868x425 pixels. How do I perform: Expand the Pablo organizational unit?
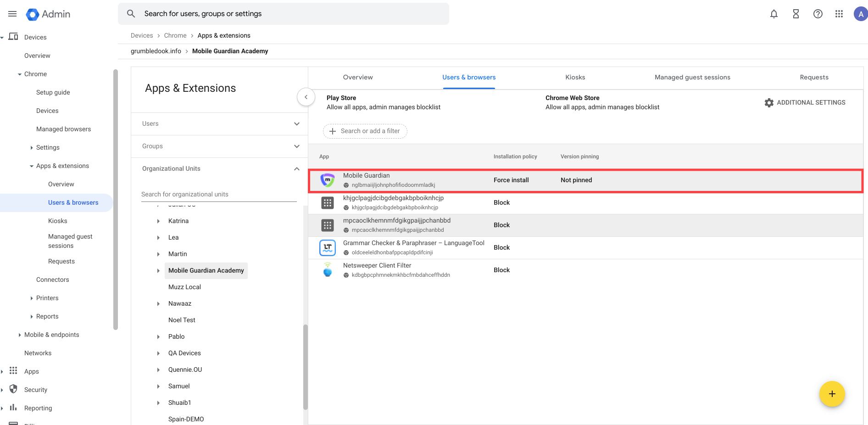[x=158, y=337]
